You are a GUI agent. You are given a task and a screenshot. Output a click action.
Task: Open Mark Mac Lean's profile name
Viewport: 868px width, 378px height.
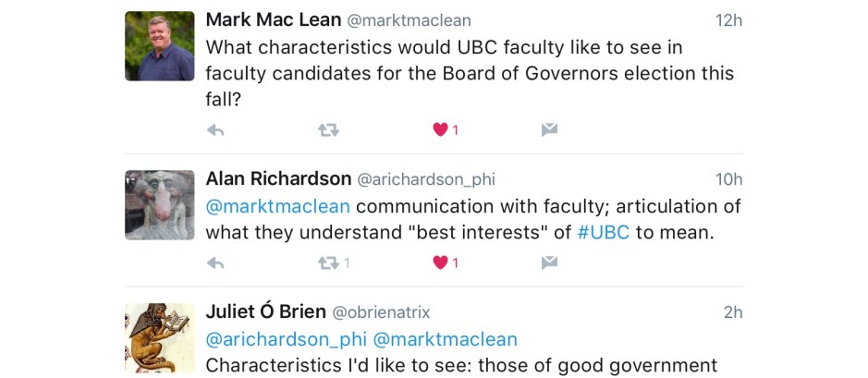click(272, 20)
